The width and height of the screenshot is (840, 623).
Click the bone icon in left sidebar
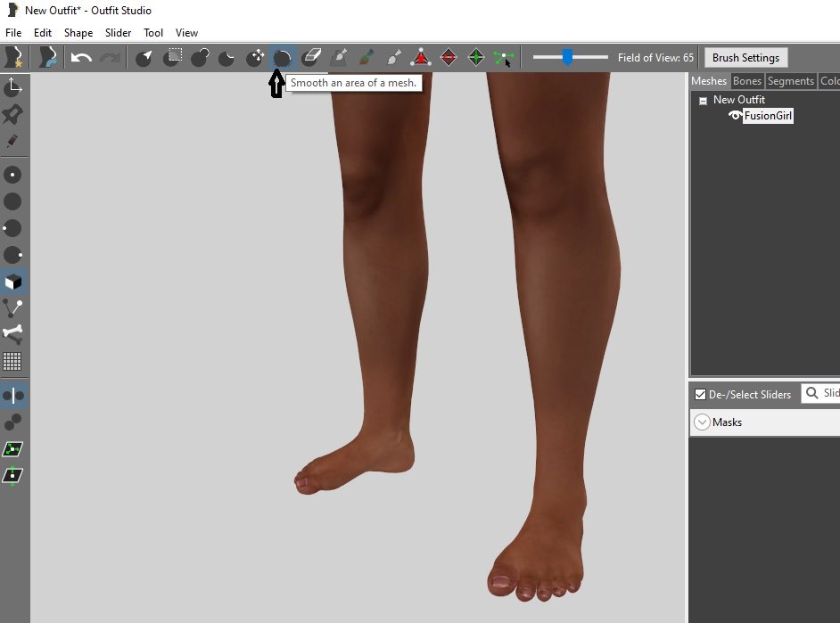coord(12,334)
